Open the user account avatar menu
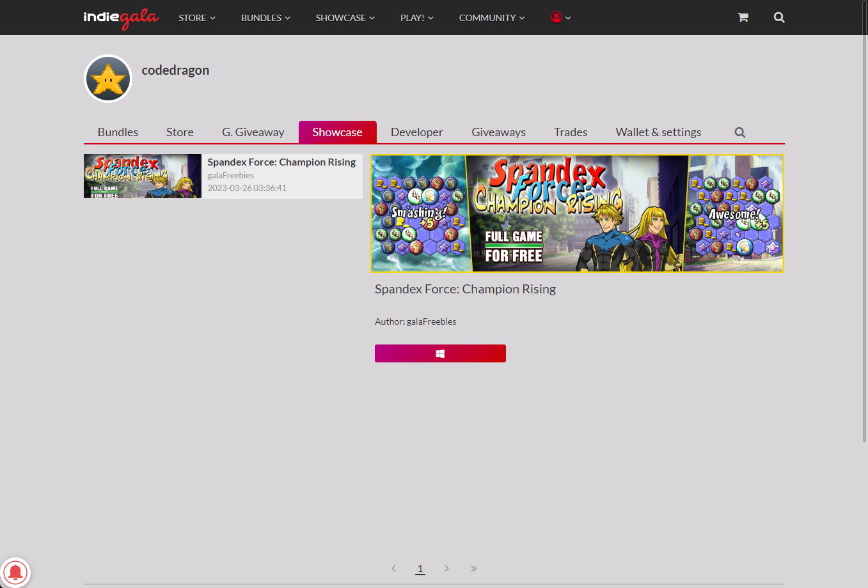The width and height of the screenshot is (868, 588). (560, 17)
